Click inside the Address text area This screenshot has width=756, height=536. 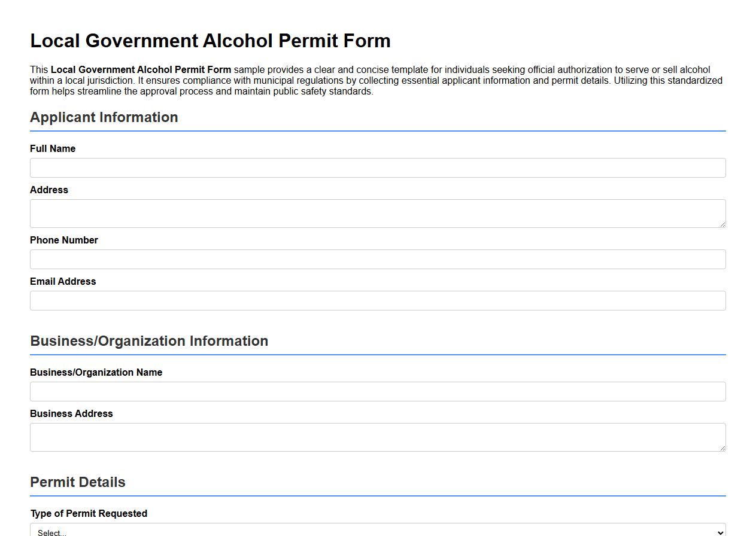pyautogui.click(x=377, y=213)
